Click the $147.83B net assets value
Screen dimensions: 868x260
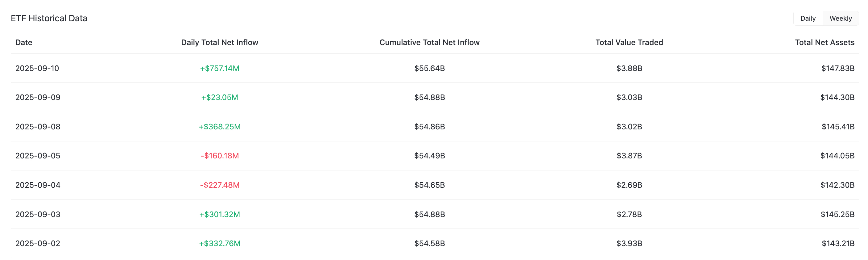coord(838,69)
